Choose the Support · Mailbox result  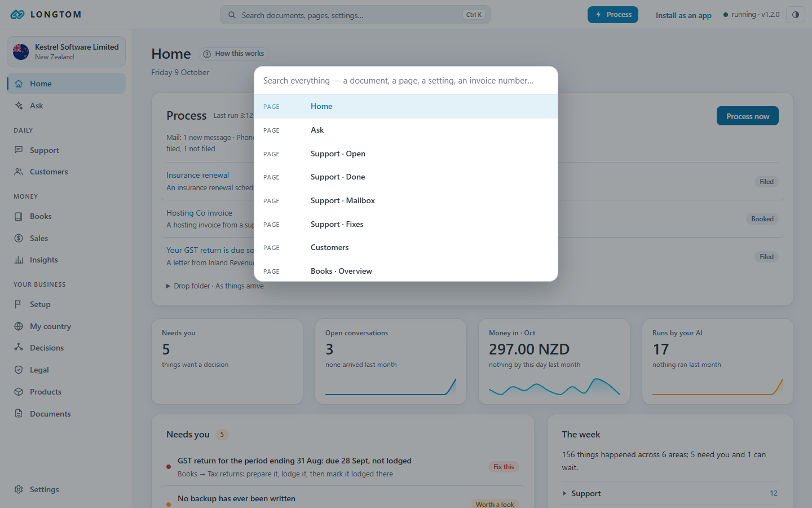[406, 201]
